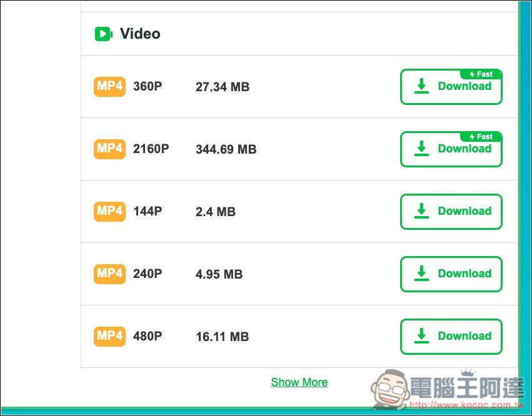Download the 144P MP4 video
The image size is (532, 416).
[451, 212]
